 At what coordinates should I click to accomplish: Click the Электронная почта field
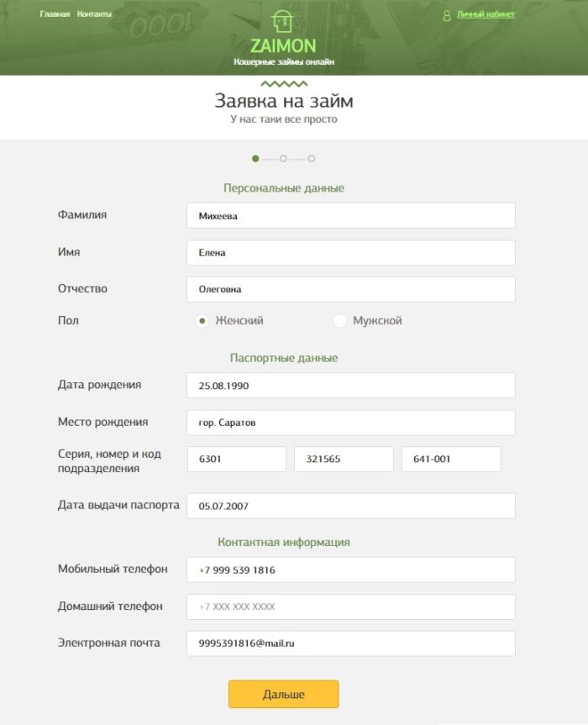pyautogui.click(x=351, y=644)
